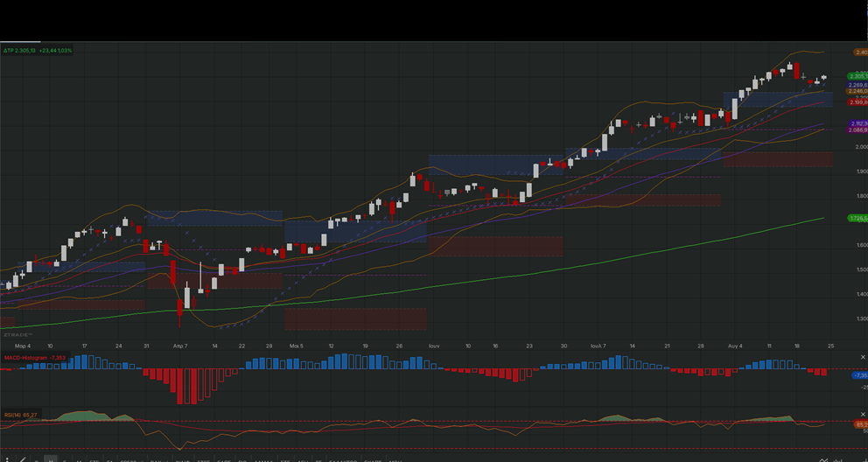This screenshot has width=868, height=462.
Task: Click the 1.500 level on price axis
Action: [861, 270]
